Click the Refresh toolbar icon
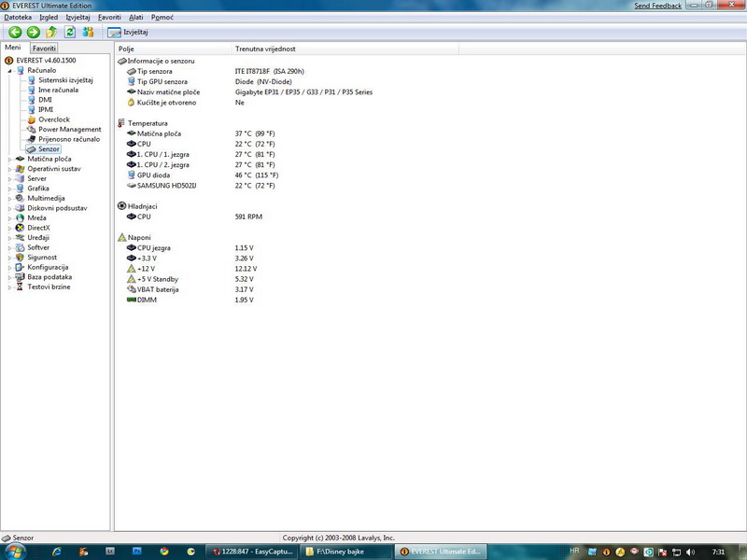Viewport: 747px width, 560px height. tap(69, 32)
